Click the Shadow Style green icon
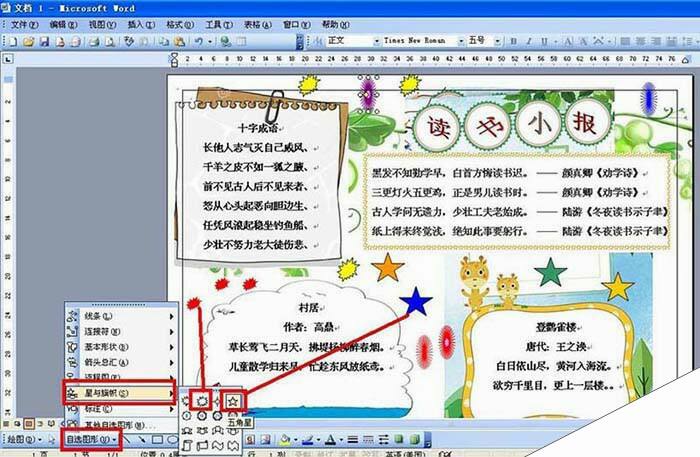The image size is (700, 457). [x=399, y=440]
